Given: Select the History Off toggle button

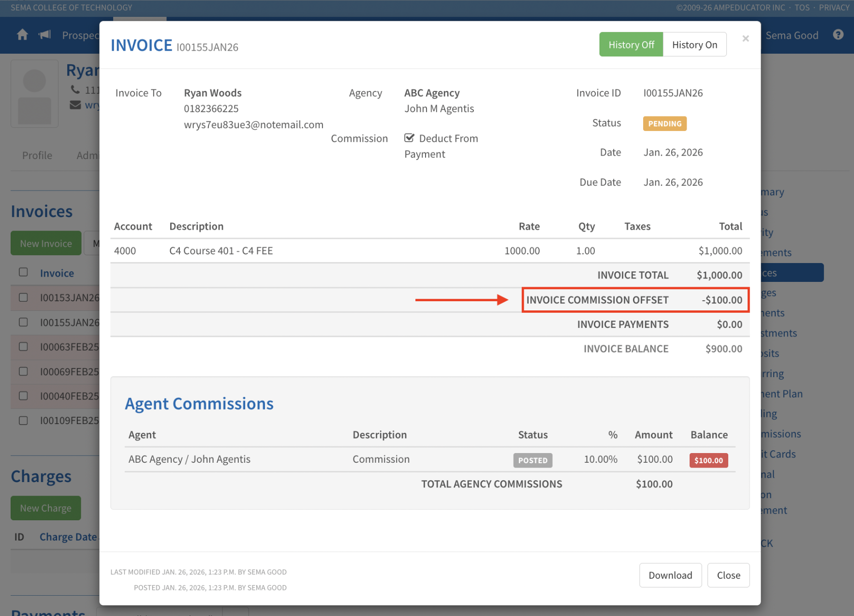Looking at the screenshot, I should [631, 45].
